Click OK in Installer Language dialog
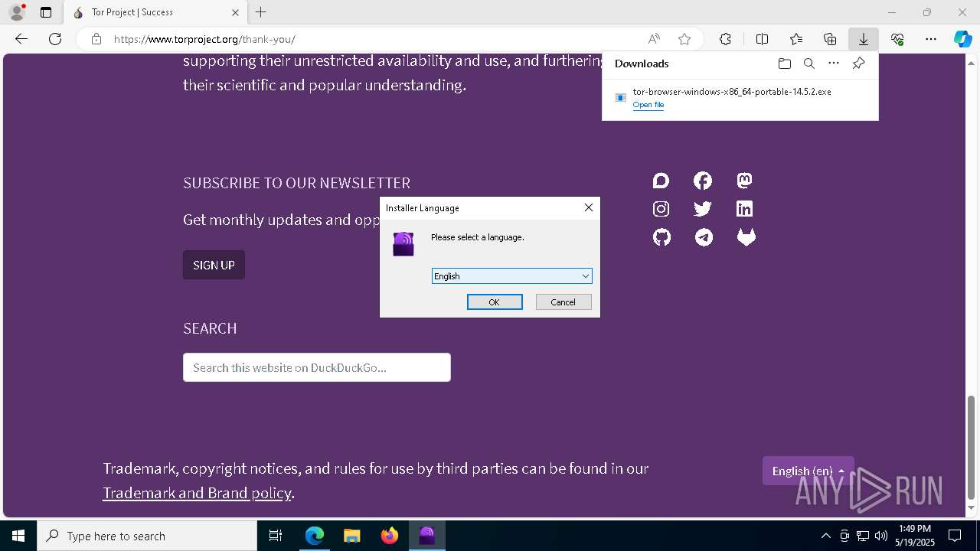Screen dimensions: 980x551 point(495,302)
